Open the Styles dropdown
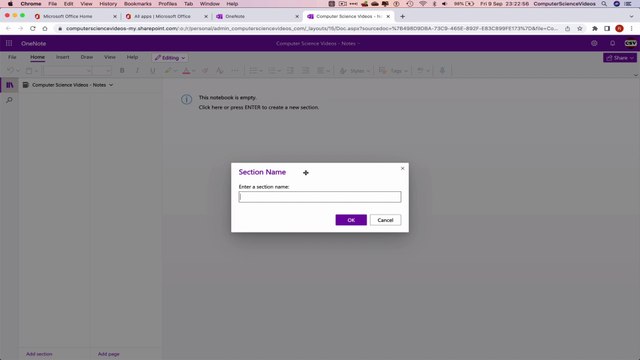The width and height of the screenshot is (640, 360). [355, 71]
